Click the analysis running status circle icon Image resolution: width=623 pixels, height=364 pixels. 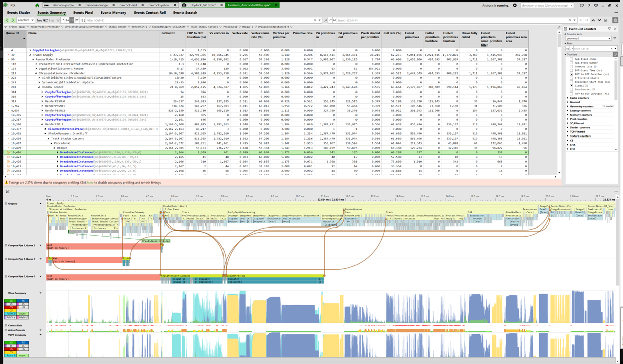click(515, 5)
